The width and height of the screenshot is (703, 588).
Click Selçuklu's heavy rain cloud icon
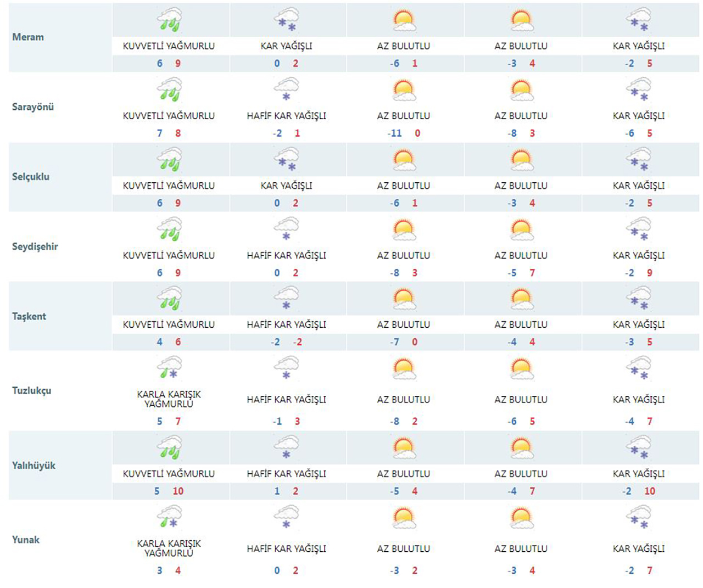coord(169,159)
